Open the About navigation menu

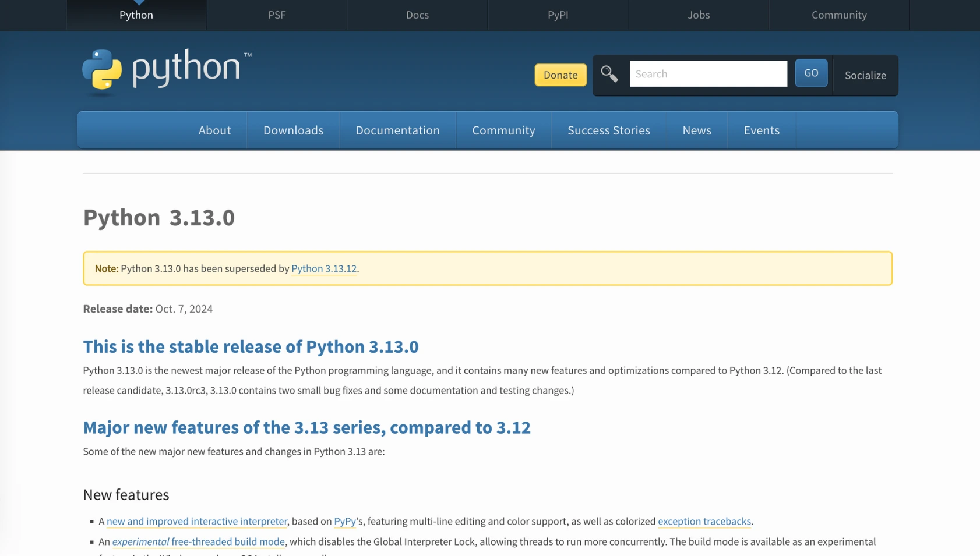[x=214, y=130]
